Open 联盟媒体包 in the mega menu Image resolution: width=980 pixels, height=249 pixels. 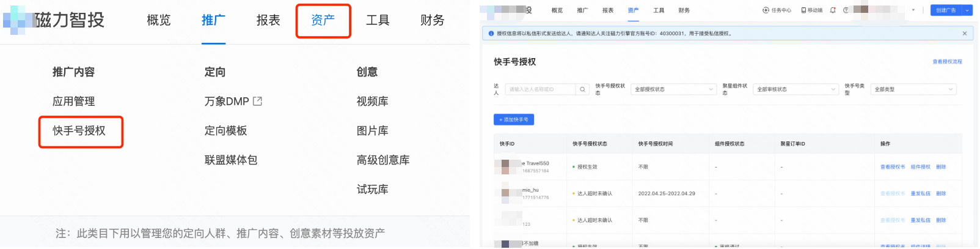[x=231, y=160]
